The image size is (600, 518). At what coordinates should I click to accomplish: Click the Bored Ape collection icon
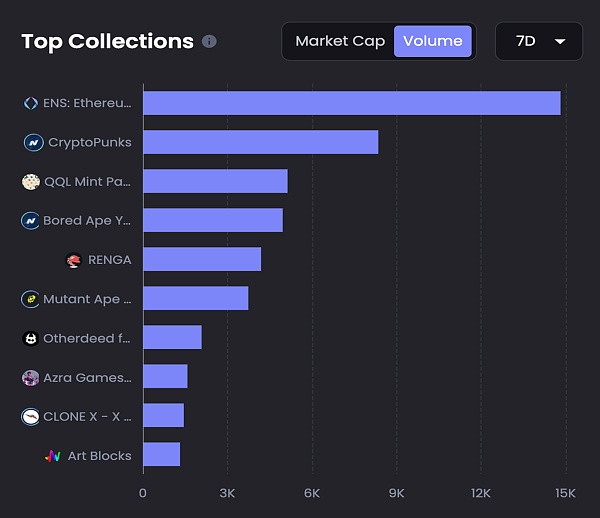click(30, 220)
